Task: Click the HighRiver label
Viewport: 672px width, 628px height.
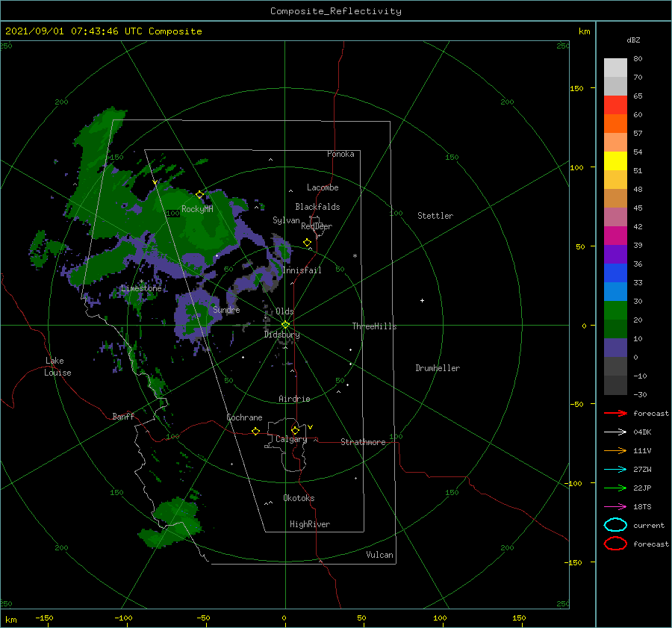Action: tap(310, 525)
